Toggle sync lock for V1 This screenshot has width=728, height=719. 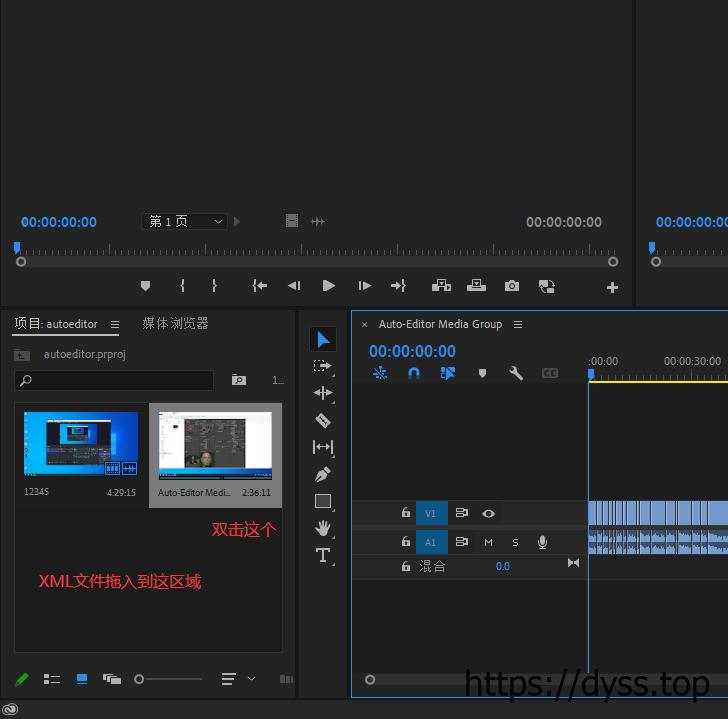(x=462, y=513)
